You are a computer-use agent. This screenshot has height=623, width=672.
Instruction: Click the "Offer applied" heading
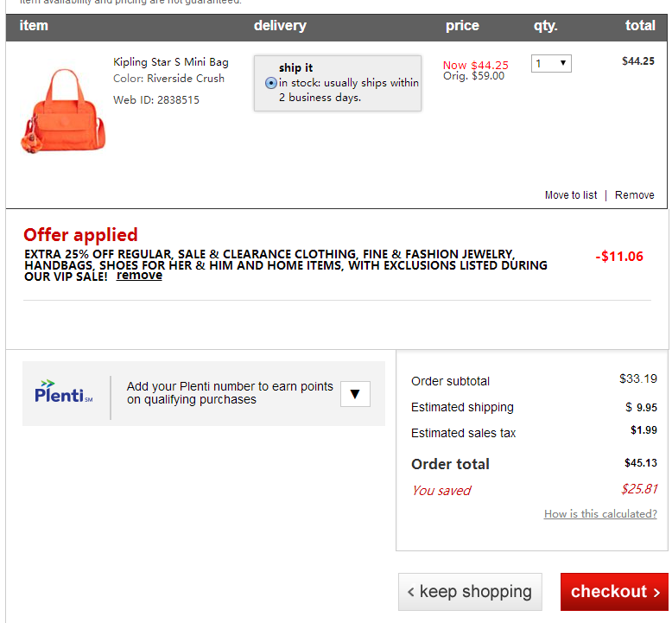80,235
